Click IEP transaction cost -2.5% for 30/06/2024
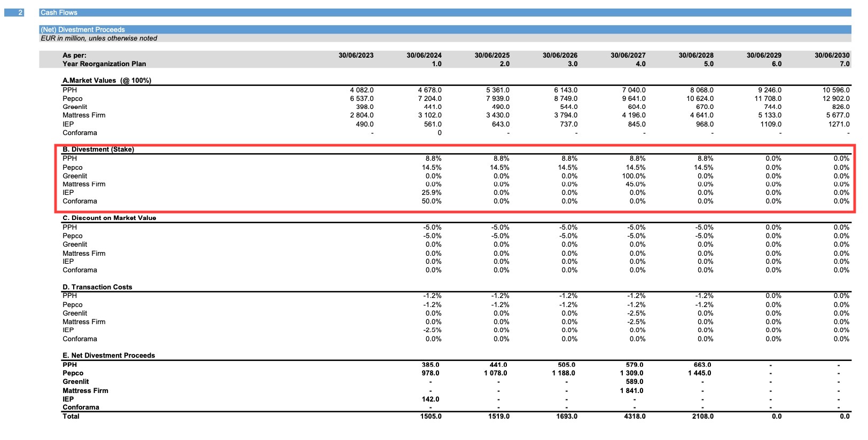The width and height of the screenshot is (868, 440). pyautogui.click(x=432, y=330)
